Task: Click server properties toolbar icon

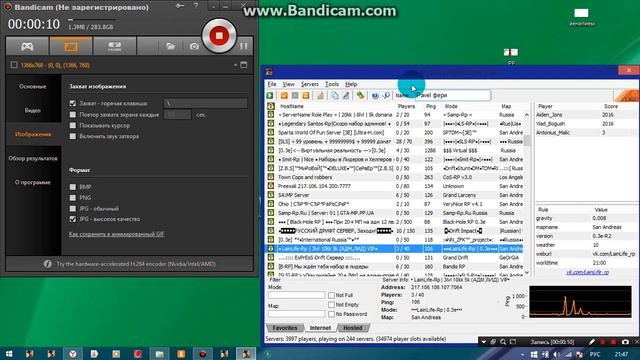Action: click(320, 96)
